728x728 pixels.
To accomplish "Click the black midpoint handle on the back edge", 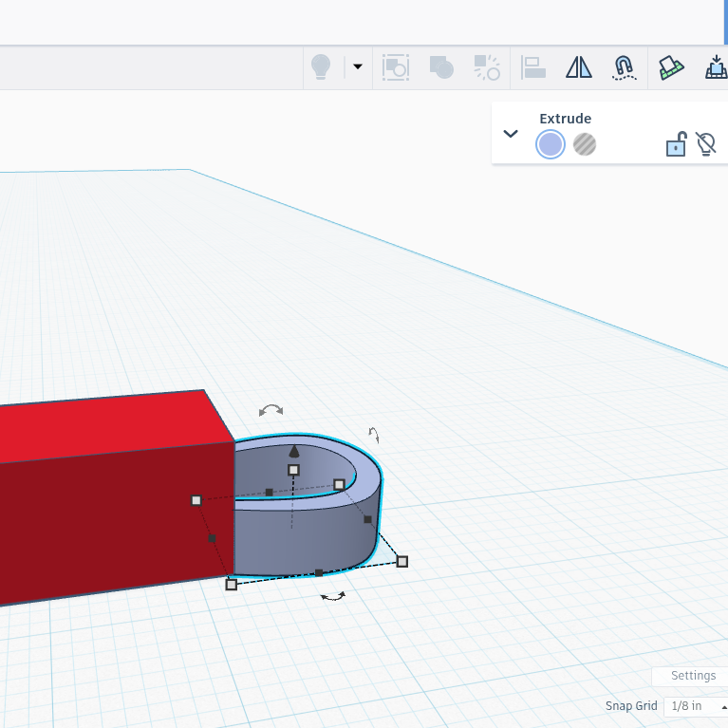I will (270, 493).
